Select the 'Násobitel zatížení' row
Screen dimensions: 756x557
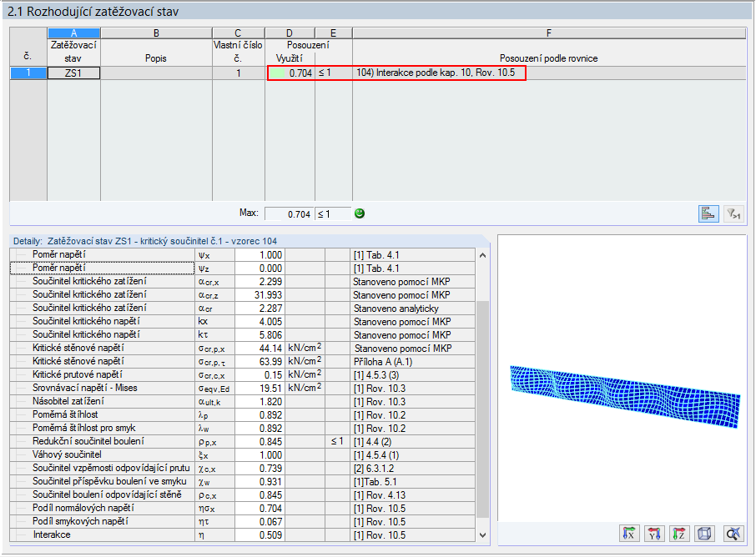[243, 401]
